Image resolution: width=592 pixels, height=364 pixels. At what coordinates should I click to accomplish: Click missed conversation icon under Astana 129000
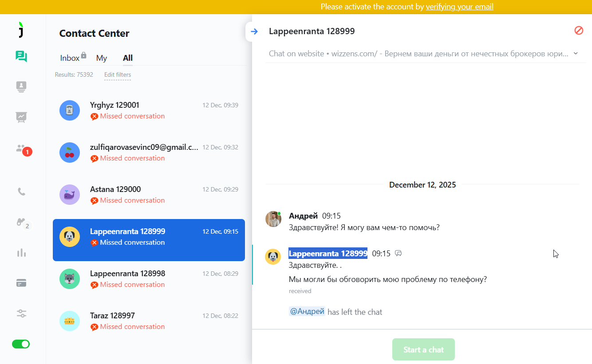click(94, 201)
